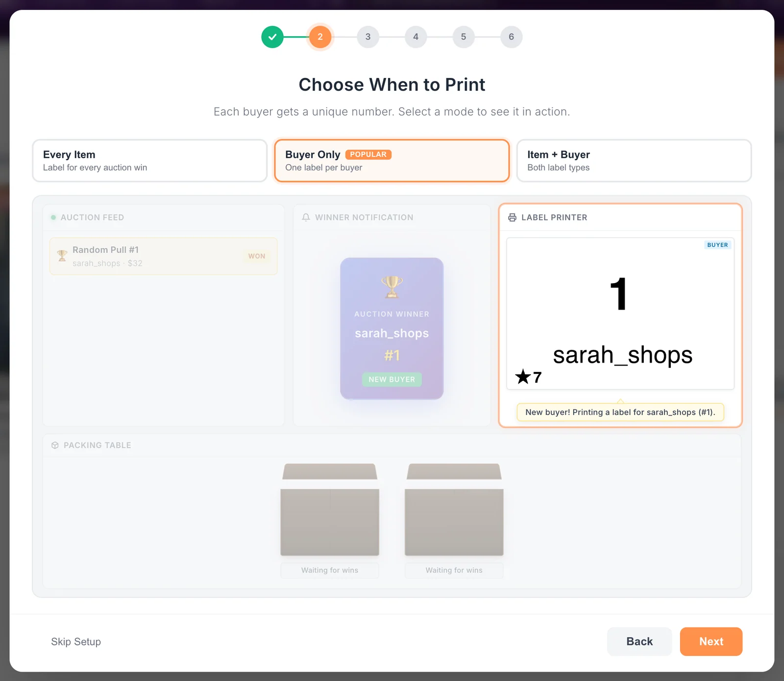The width and height of the screenshot is (784, 681).
Task: Click the WINNER NOTIFICATION panel title
Action: pyautogui.click(x=364, y=218)
